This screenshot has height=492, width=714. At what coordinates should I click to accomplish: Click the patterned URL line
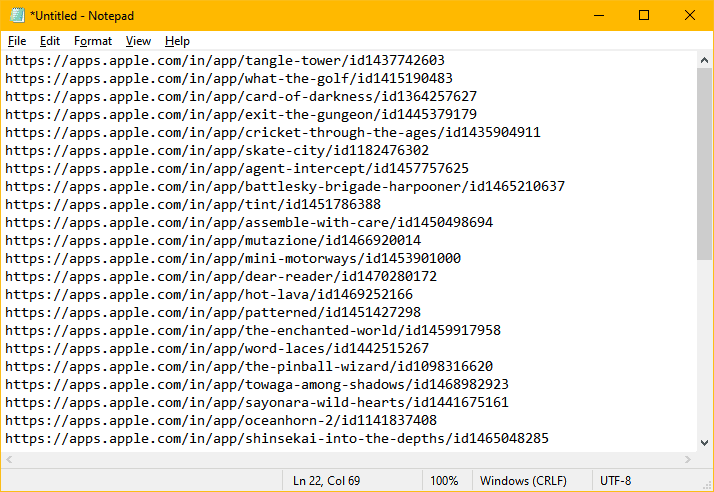click(x=213, y=313)
